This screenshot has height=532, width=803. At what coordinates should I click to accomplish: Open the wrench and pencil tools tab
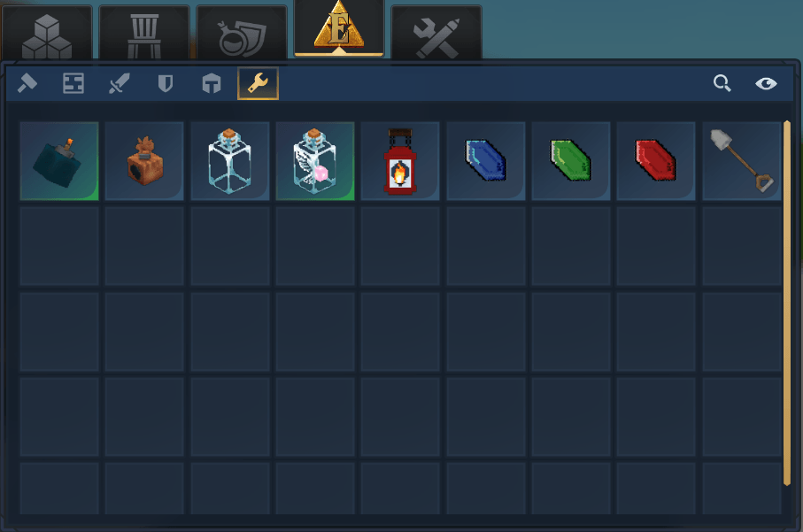436,34
